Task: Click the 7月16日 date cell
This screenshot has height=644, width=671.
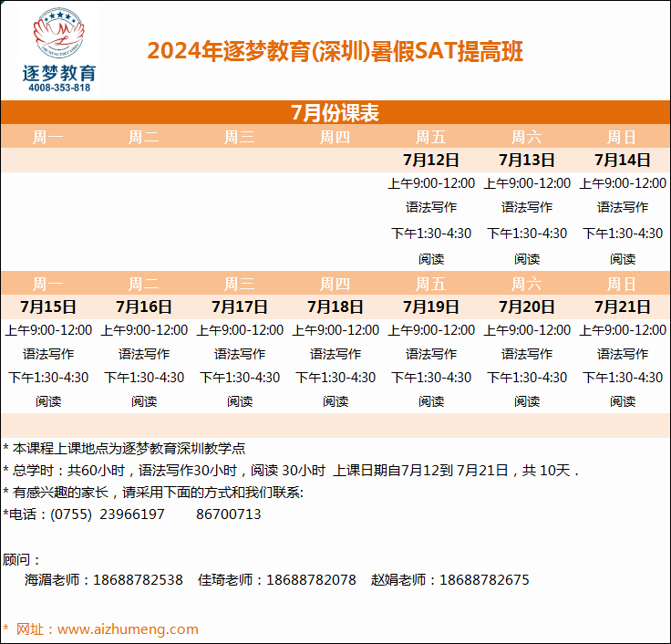Action: [144, 307]
